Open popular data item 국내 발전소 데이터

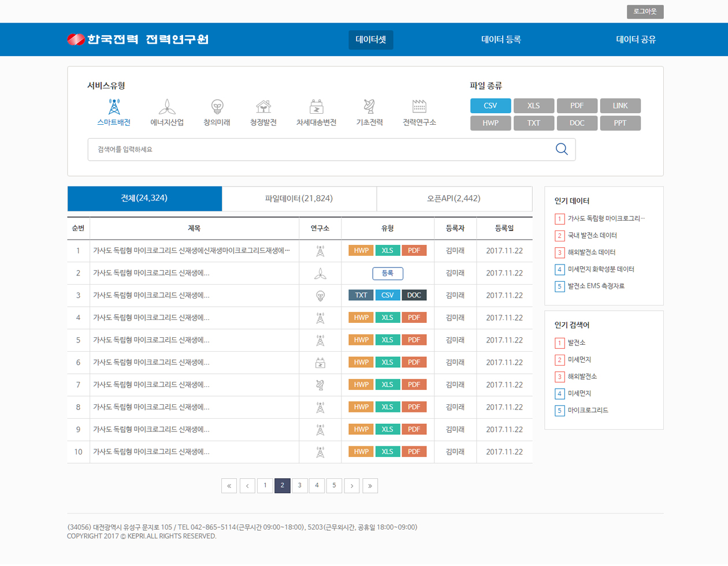coord(592,236)
